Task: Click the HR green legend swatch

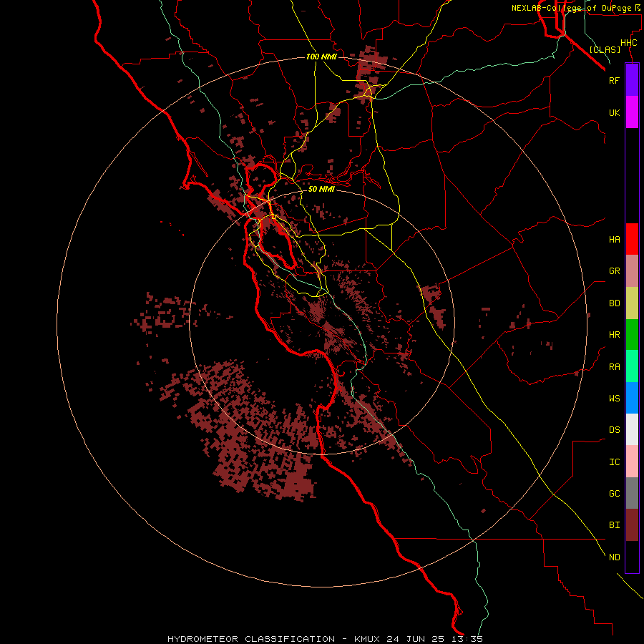Action: pos(632,334)
